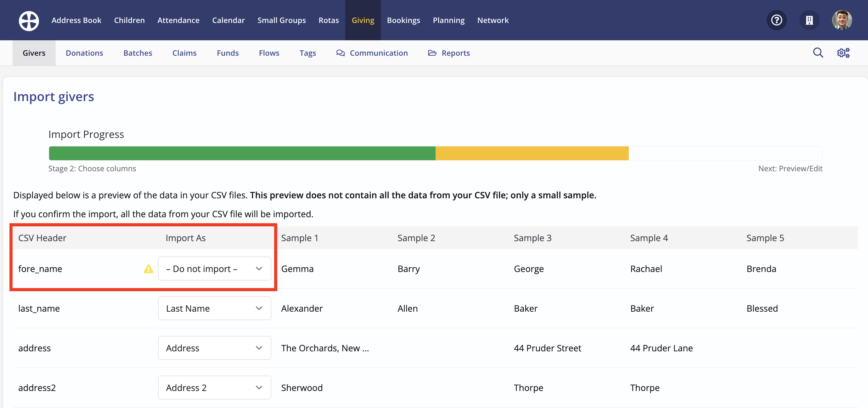This screenshot has width=868, height=408.
Task: Click the 'Next: Preview/Edit' label
Action: [x=790, y=169]
